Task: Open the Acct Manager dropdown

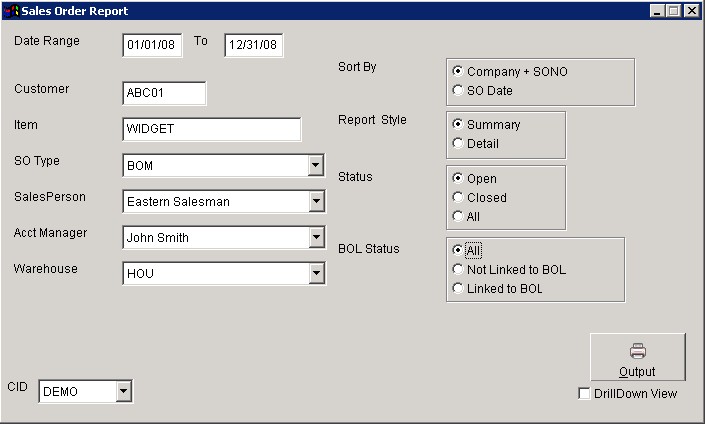Action: 316,237
